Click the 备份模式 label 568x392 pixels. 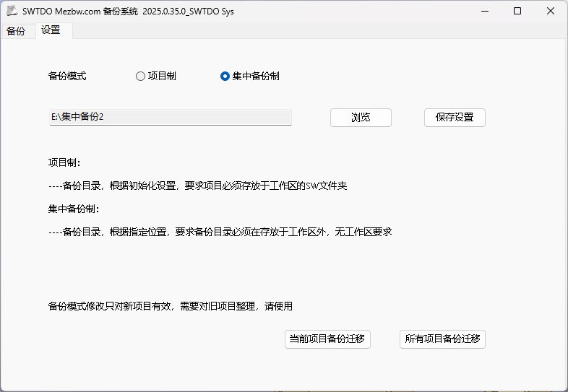pyautogui.click(x=67, y=76)
